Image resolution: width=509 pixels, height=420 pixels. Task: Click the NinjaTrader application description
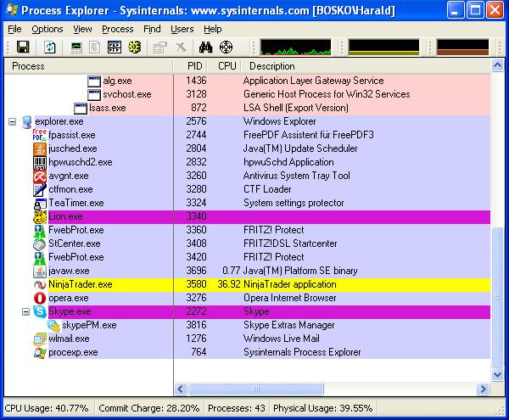click(290, 284)
